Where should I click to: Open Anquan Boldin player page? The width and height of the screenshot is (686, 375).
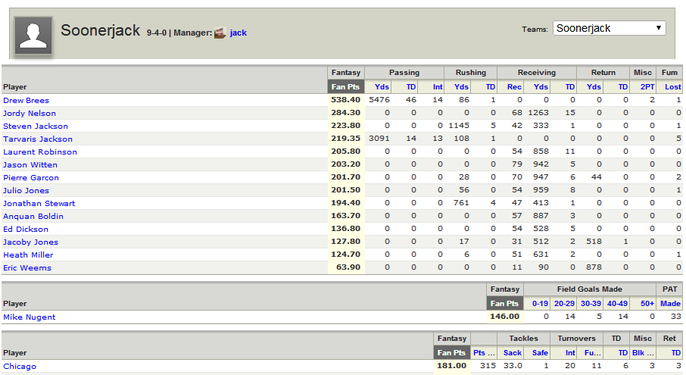tap(33, 216)
